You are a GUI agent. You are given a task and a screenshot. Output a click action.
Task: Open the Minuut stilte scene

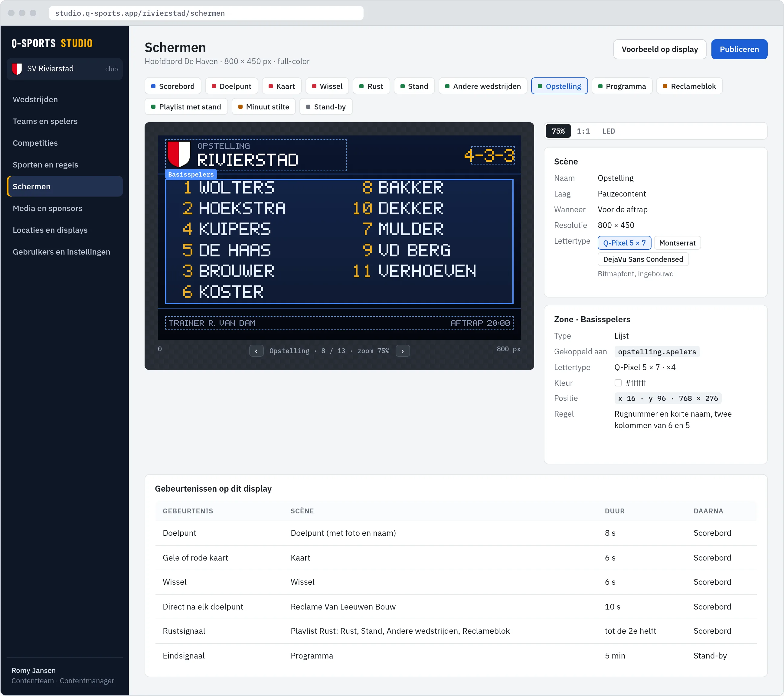[x=263, y=107]
